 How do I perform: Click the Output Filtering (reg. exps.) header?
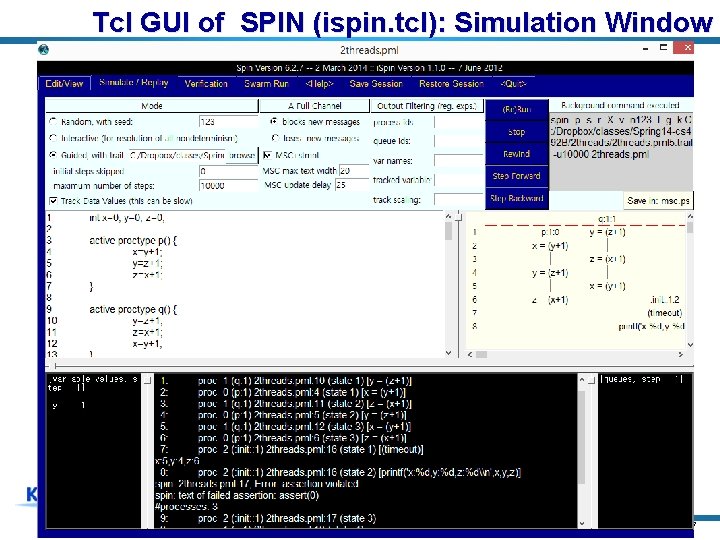427,106
